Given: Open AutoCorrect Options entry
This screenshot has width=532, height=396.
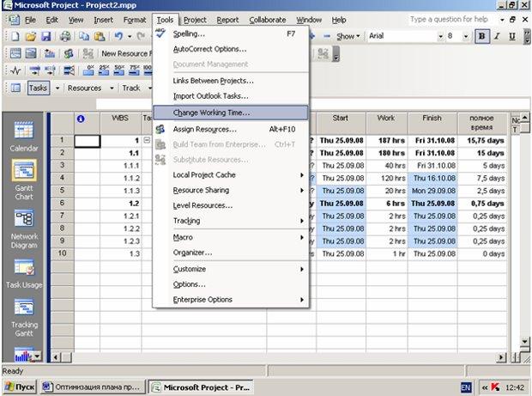Looking at the screenshot, I should pos(231,49).
